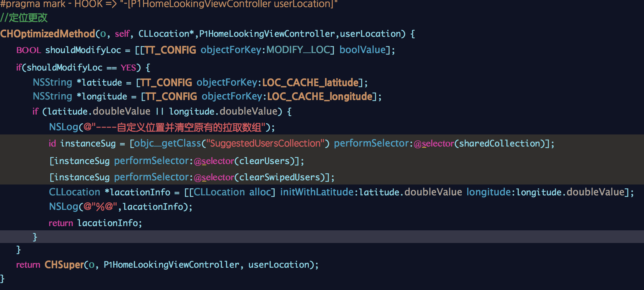The height and width of the screenshot is (290, 644).
Task: Click the boolValue method call
Action: [363, 50]
